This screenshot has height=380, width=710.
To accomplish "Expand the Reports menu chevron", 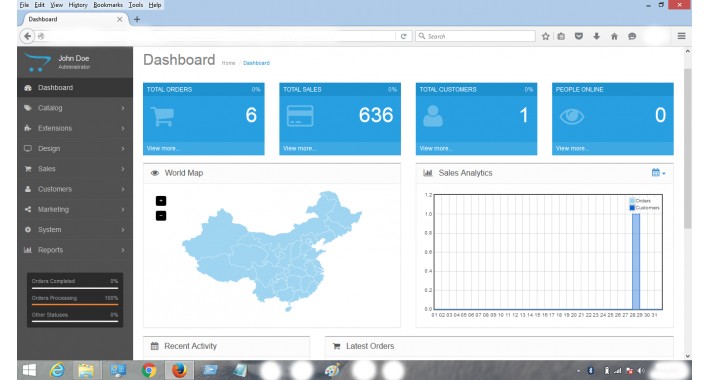I will [x=123, y=250].
